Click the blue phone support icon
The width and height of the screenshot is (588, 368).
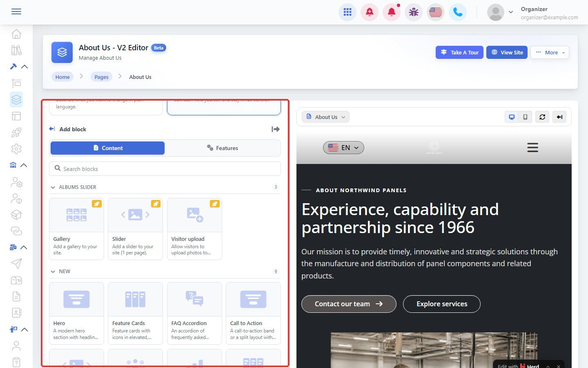458,12
